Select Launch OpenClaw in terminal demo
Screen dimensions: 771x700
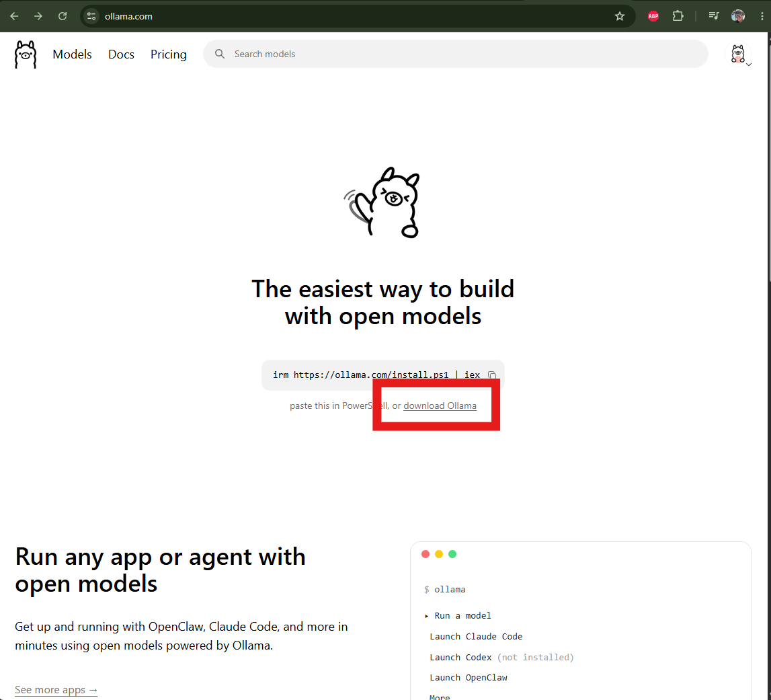coord(468,678)
